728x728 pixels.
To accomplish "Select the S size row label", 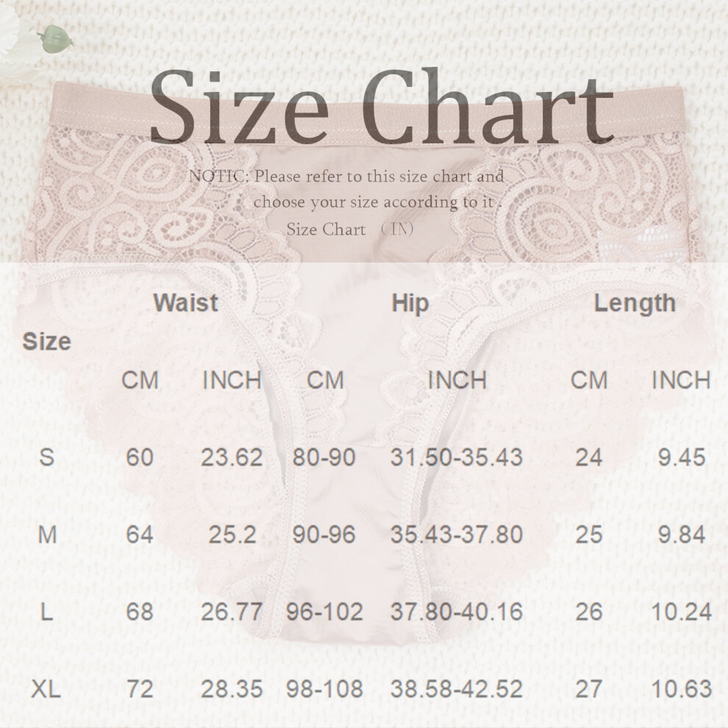I will point(47,457).
